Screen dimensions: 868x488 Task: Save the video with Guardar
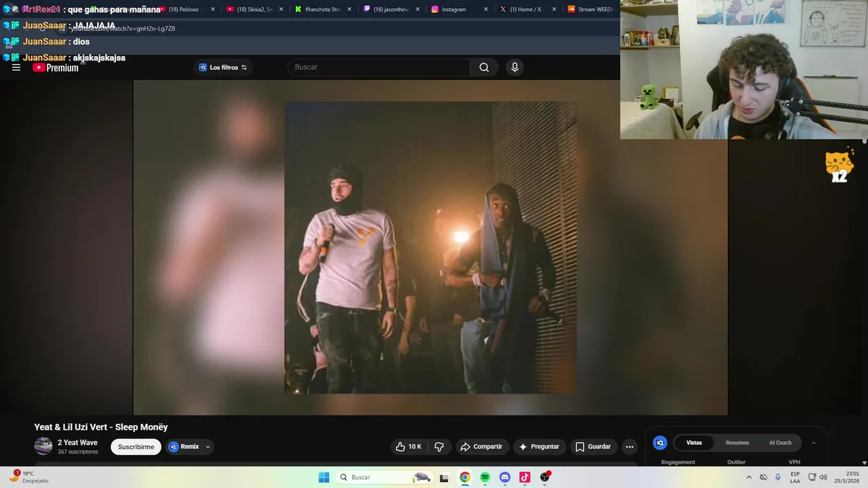pyautogui.click(x=593, y=447)
